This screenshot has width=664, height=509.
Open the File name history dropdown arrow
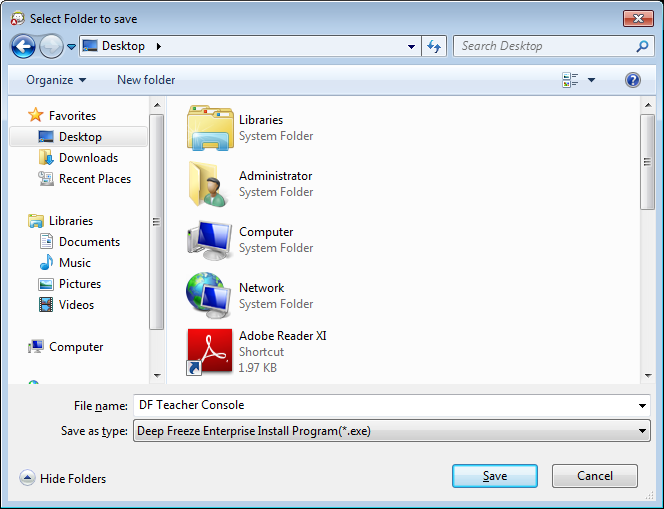coord(641,405)
